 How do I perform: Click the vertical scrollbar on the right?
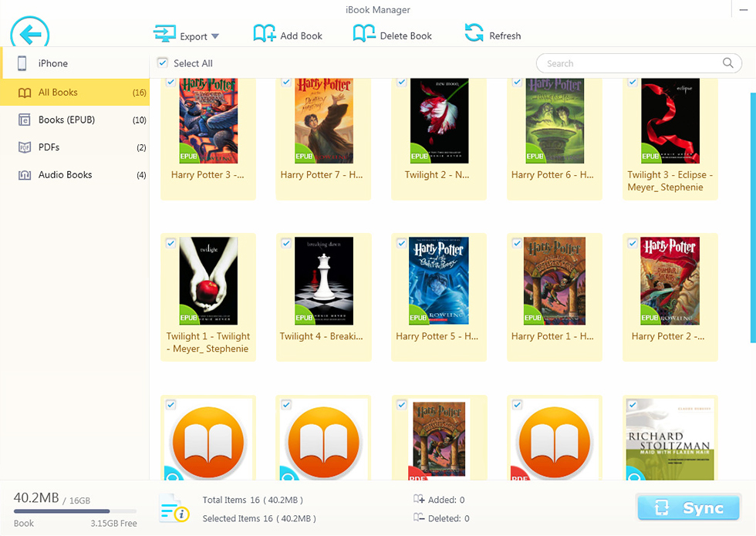coord(753,217)
